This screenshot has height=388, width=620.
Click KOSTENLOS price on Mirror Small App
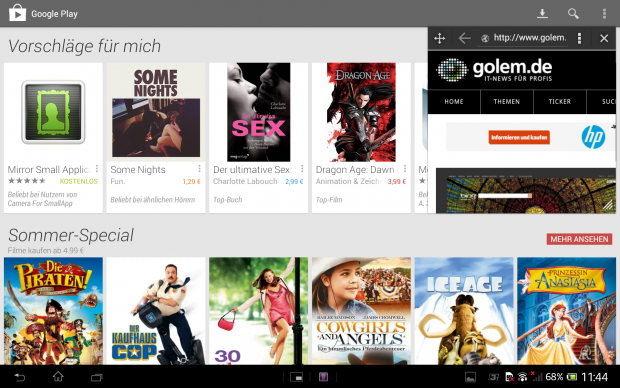[x=79, y=181]
